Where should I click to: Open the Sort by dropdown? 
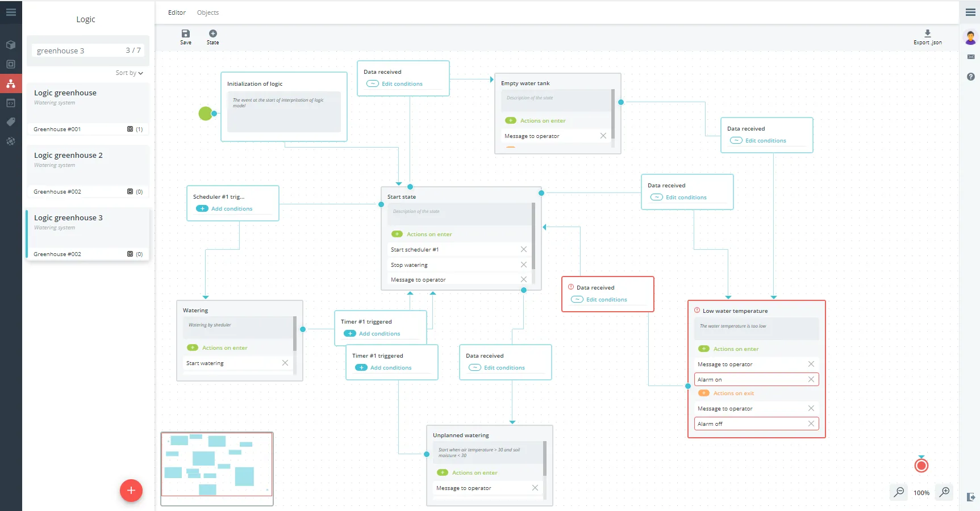coord(130,73)
